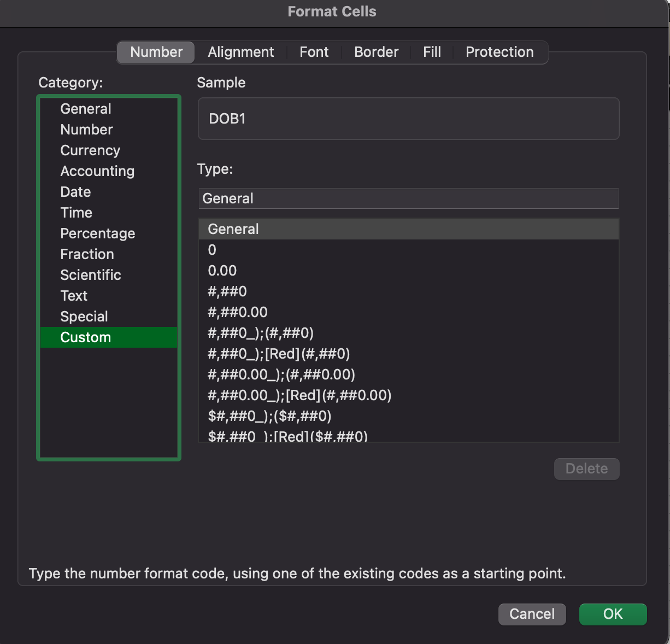Select the 0.00 format code
Viewport: 670px width, 644px height.
tap(222, 271)
